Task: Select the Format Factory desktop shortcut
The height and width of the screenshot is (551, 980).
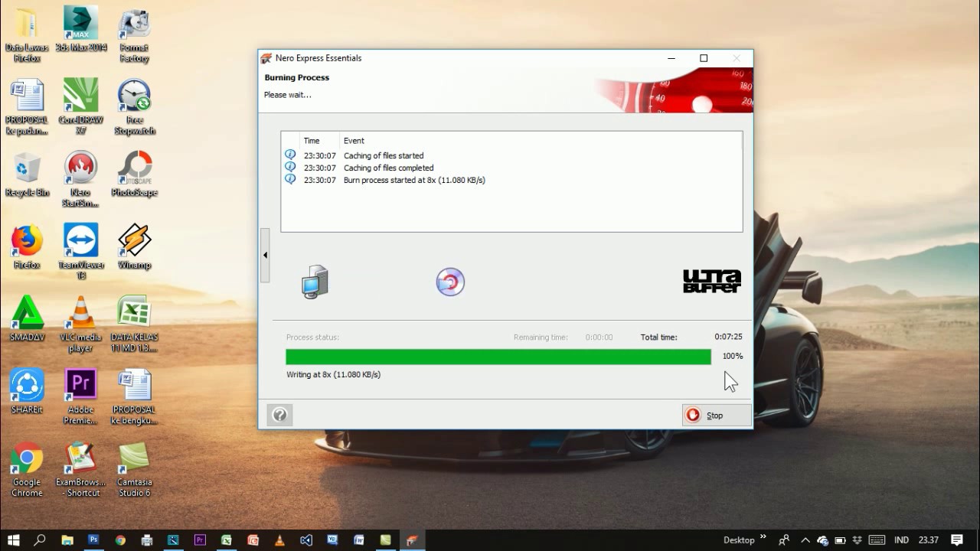Action: (x=134, y=35)
